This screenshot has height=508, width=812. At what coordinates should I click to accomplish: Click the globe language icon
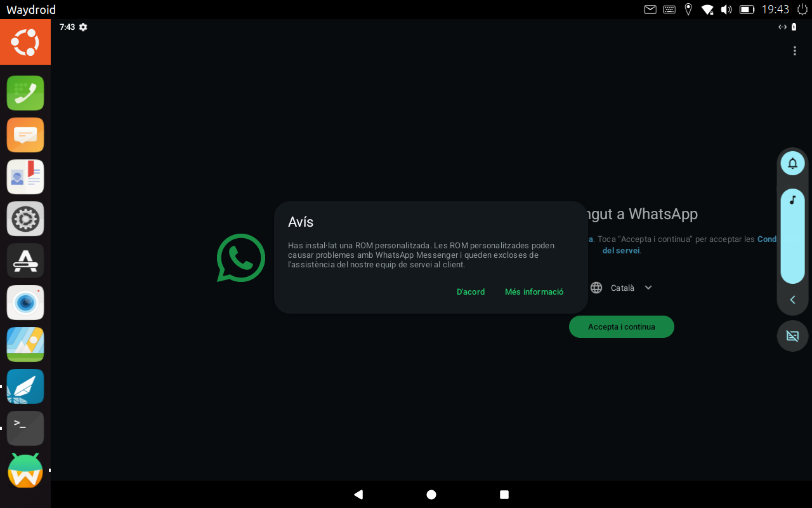click(x=596, y=288)
